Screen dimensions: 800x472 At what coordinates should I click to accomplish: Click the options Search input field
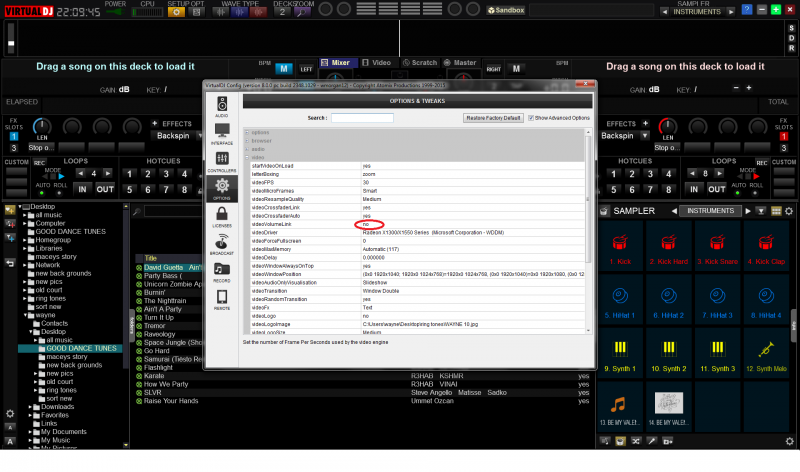coord(362,117)
